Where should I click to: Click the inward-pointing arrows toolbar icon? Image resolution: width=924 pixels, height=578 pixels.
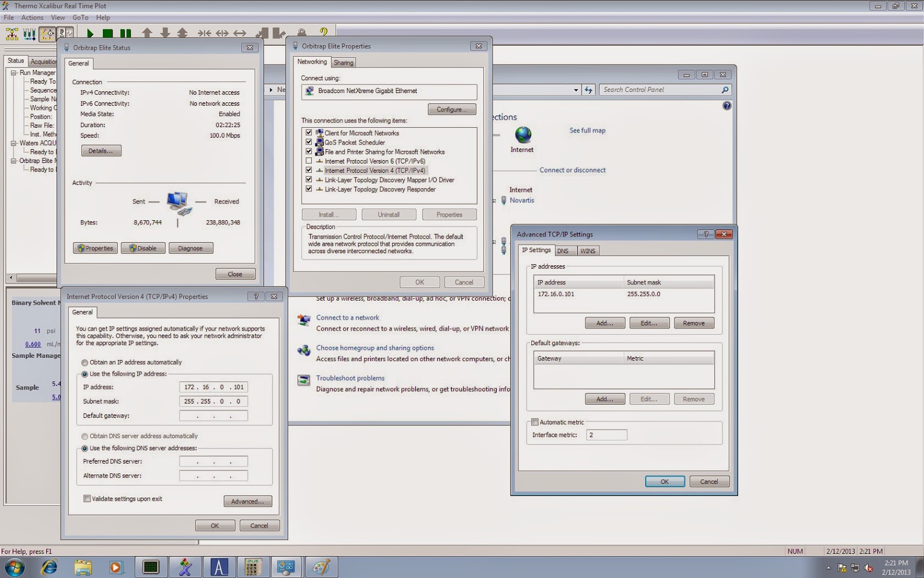[x=204, y=34]
